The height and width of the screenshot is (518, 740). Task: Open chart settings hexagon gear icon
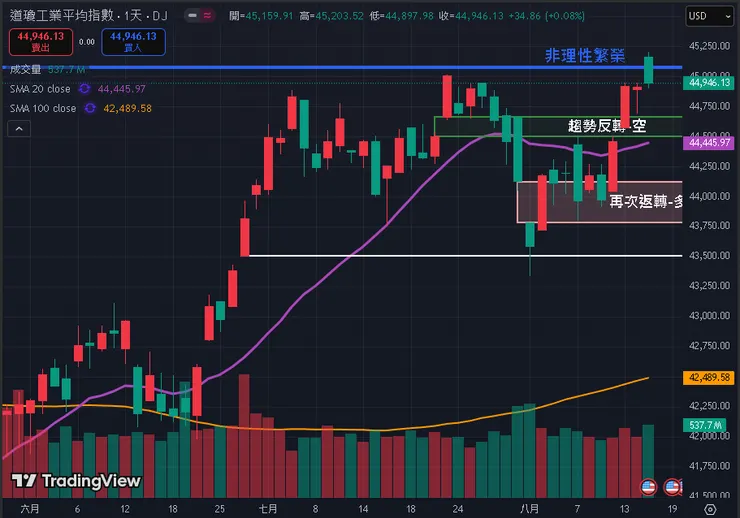tap(710, 509)
